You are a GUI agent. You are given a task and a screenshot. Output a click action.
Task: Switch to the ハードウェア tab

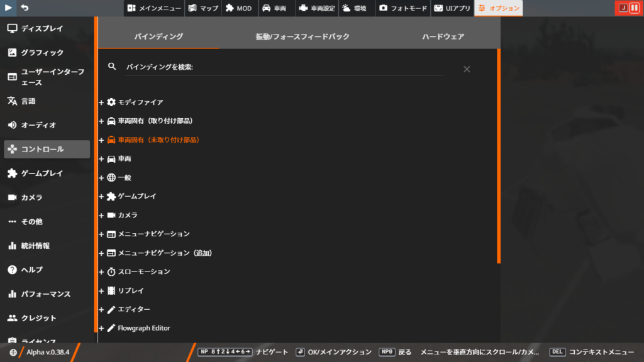click(x=443, y=36)
